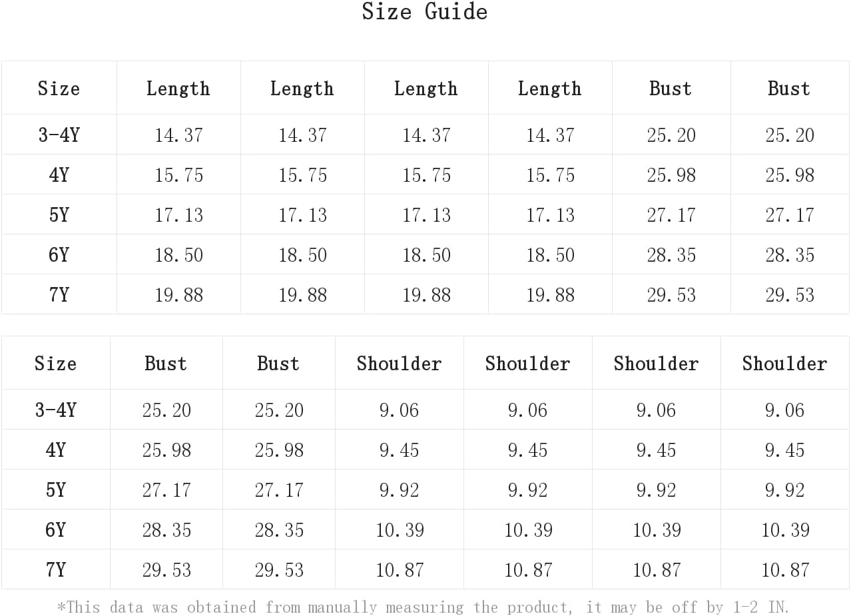851x616 pixels.
Task: Select the 4Y row label in lower table
Action: click(55, 450)
